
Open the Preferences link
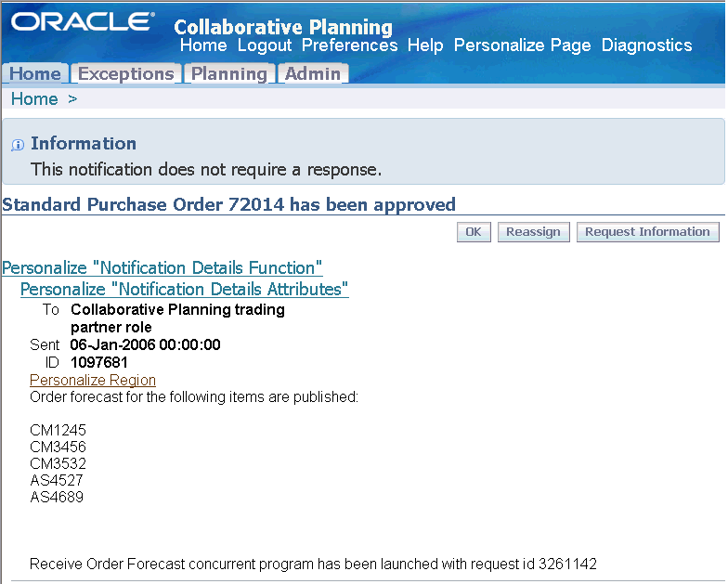click(x=349, y=45)
